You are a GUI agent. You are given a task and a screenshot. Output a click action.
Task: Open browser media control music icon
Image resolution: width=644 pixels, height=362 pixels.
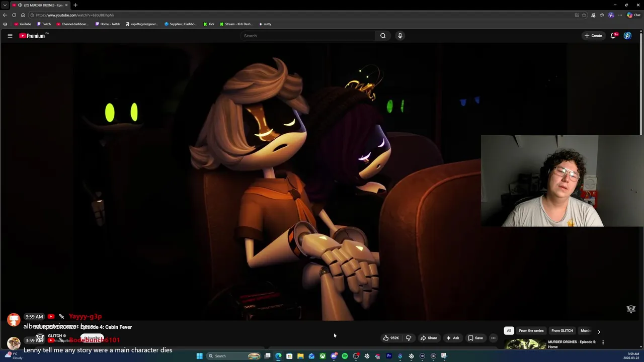tap(593, 15)
